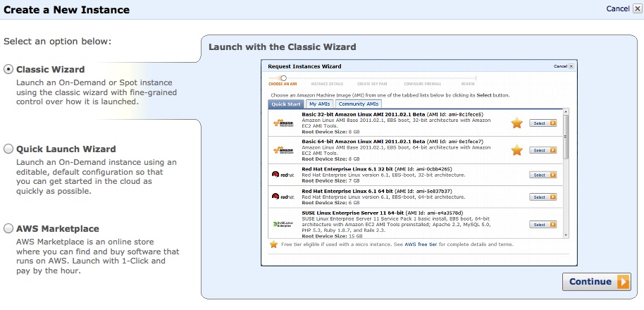Image resolution: width=644 pixels, height=310 pixels.
Task: Click the star on the 32-bit Amazon Linux row
Action: (516, 123)
